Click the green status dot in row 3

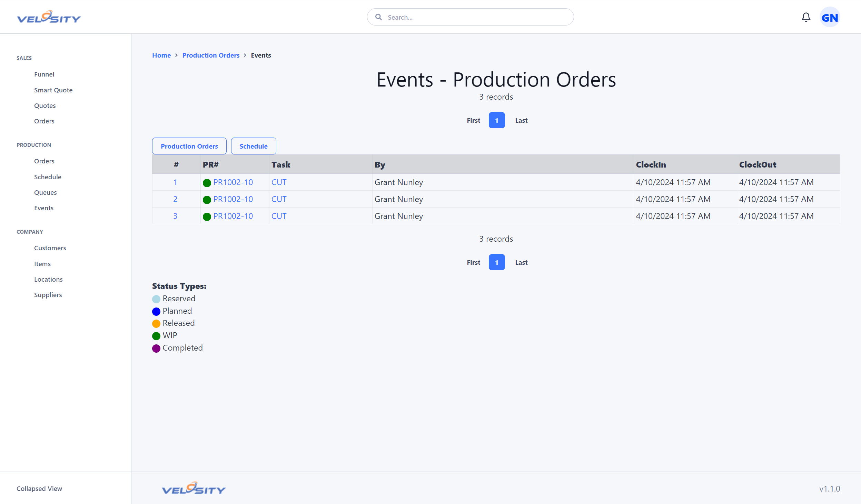point(207,216)
